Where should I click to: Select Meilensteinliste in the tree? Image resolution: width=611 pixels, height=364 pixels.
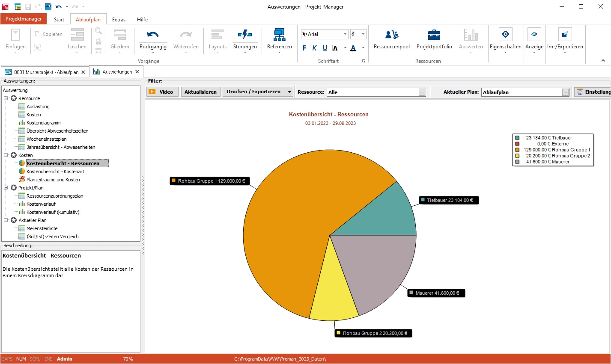tap(42, 228)
